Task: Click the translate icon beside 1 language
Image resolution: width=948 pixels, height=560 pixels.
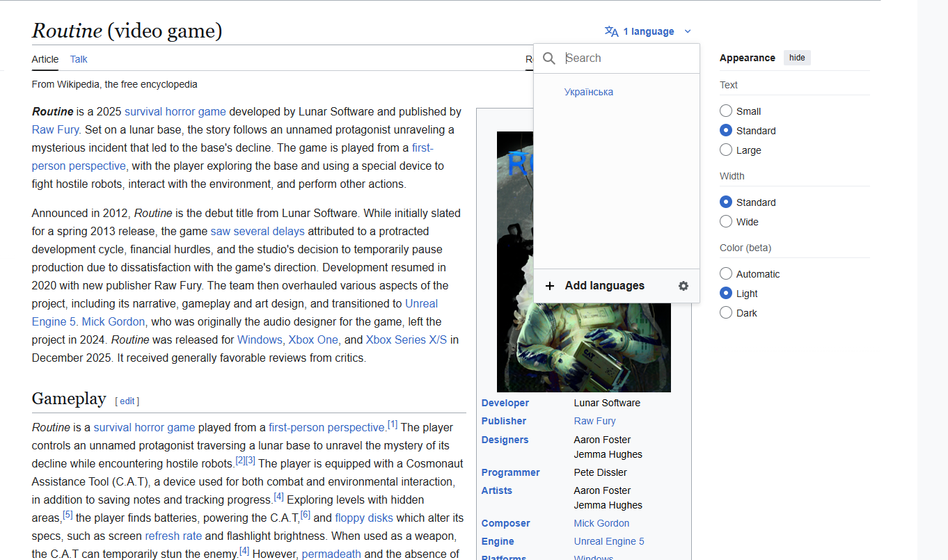Action: pyautogui.click(x=612, y=31)
